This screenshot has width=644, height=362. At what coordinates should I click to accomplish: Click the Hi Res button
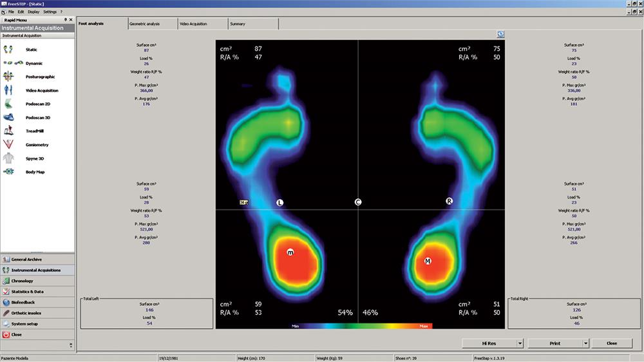tap(488, 343)
